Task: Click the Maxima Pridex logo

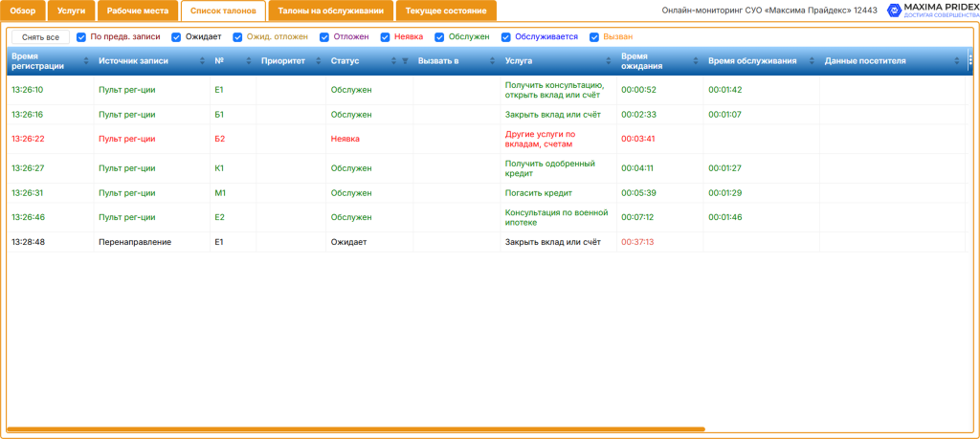Action: 932,10
